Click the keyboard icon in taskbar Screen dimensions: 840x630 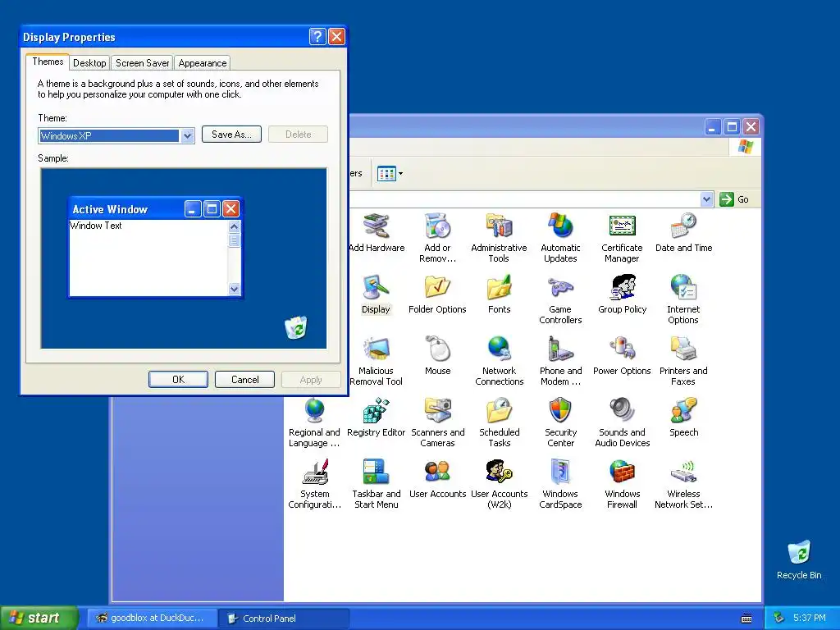coord(746,619)
